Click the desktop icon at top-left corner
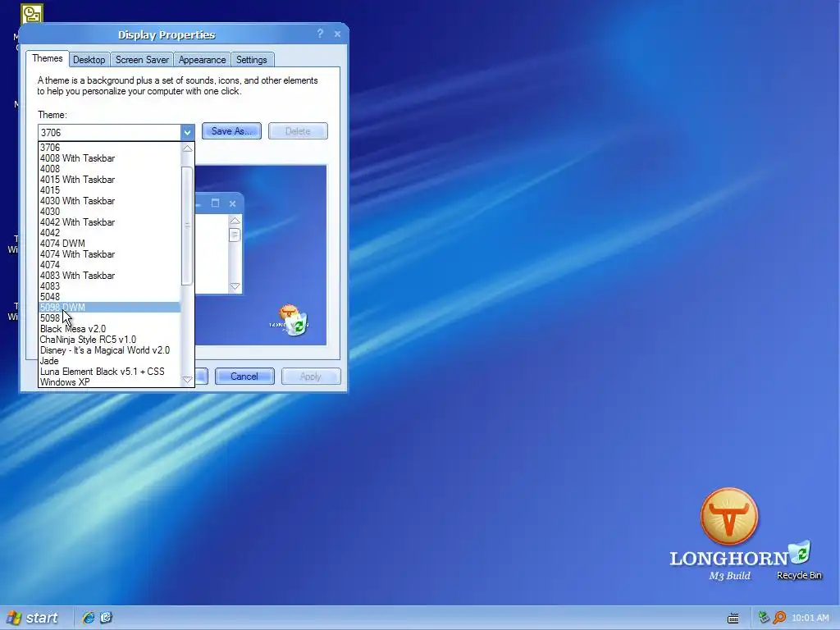840x630 pixels. (x=32, y=13)
